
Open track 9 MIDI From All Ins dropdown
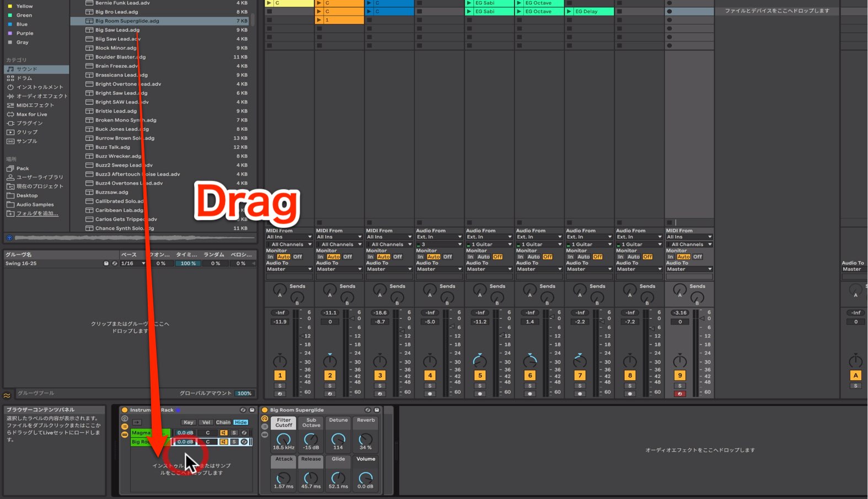(689, 237)
